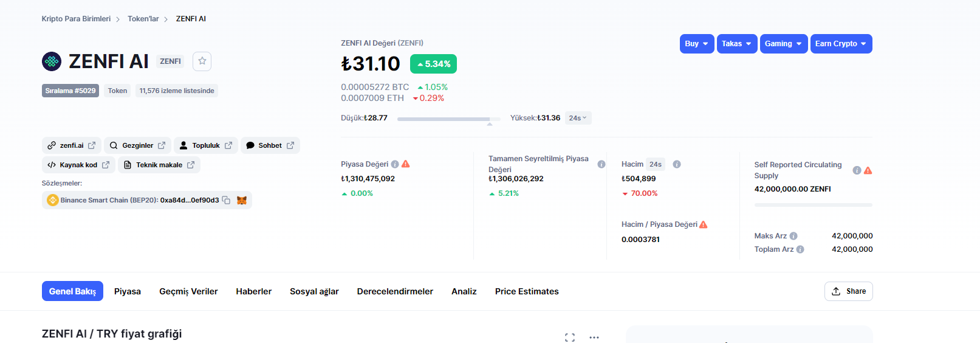Click Binance Smart Chain logo icon
The width and height of the screenshot is (980, 343).
tap(52, 200)
